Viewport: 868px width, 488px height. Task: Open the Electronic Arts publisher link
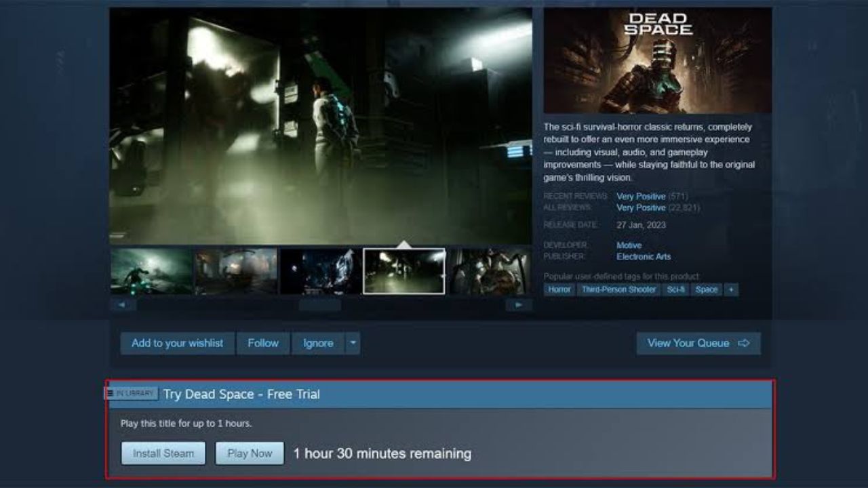644,257
